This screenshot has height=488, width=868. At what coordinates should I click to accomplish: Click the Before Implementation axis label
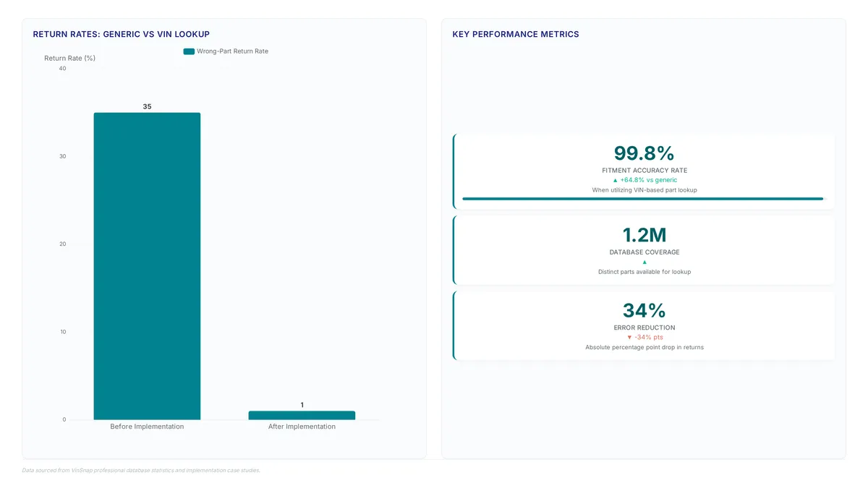coord(147,427)
